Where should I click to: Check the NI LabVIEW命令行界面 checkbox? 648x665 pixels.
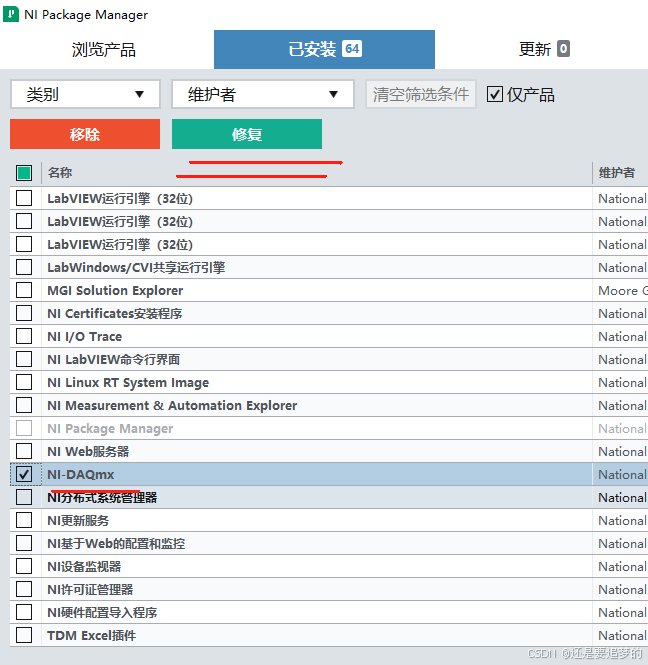[24, 359]
